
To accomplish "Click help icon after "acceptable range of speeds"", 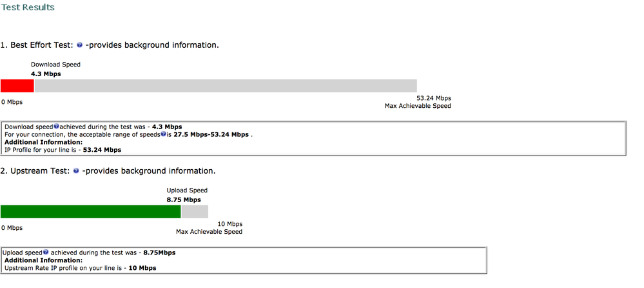I will tap(164, 134).
